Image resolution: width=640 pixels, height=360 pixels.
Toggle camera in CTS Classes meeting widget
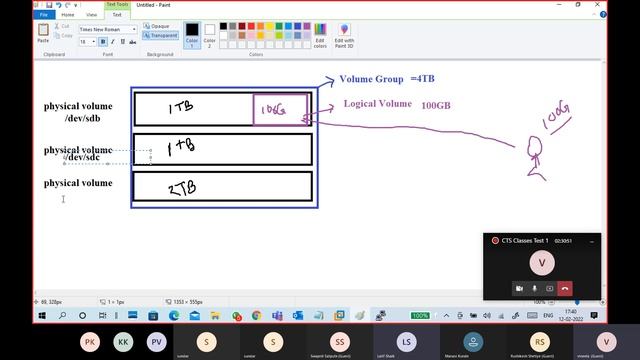[x=519, y=289]
